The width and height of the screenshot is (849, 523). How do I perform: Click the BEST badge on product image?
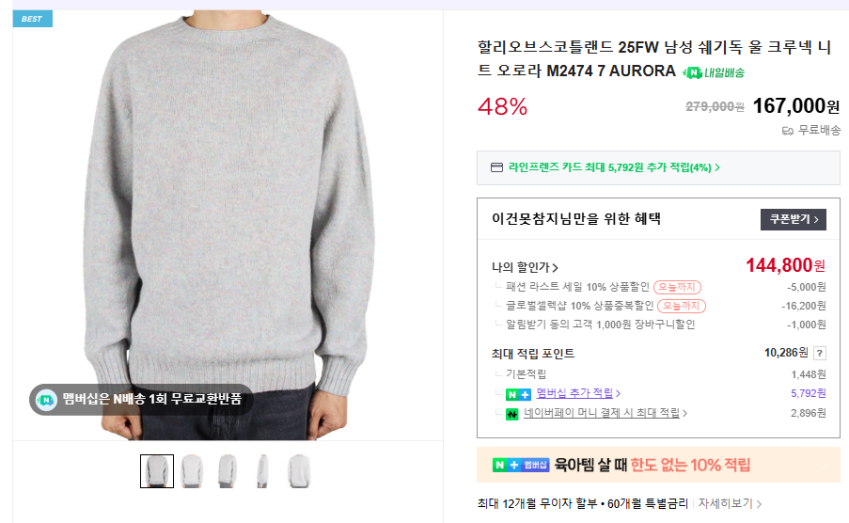coord(32,18)
